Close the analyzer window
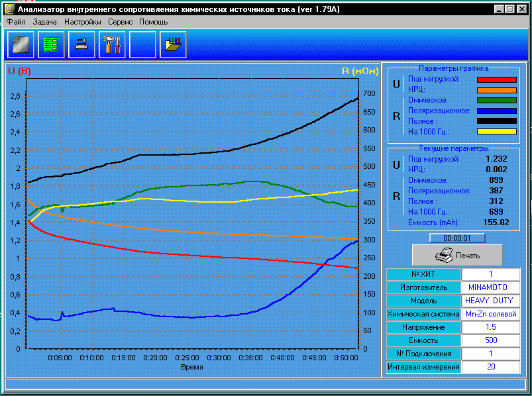The image size is (532, 396). tap(522, 9)
